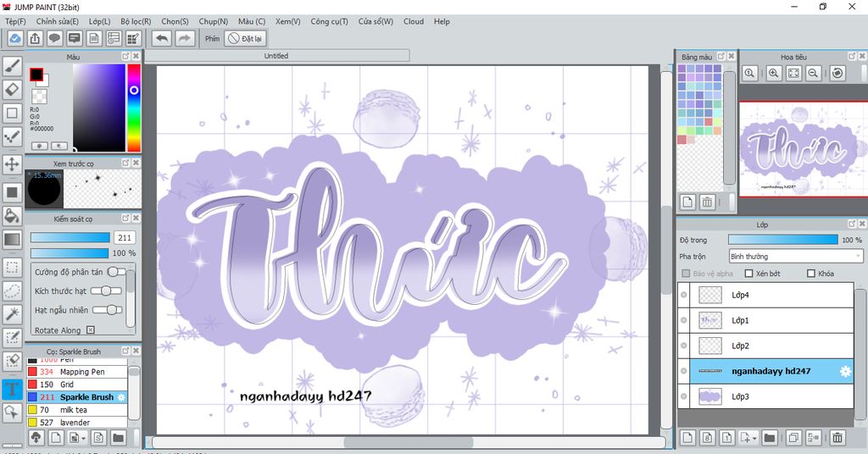Open the Công cụ(T) menu
Screen dimensions: 868x454
pyautogui.click(x=330, y=21)
